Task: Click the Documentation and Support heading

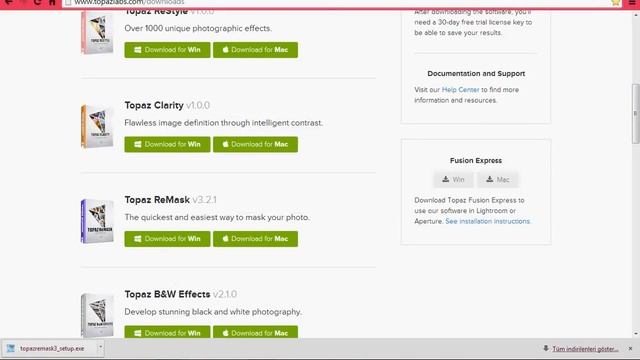Action: (476, 74)
